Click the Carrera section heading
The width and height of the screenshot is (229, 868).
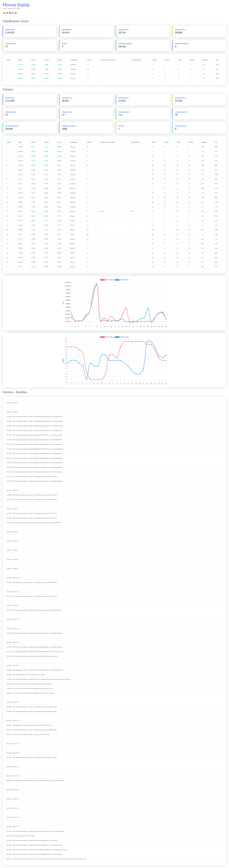click(x=8, y=89)
